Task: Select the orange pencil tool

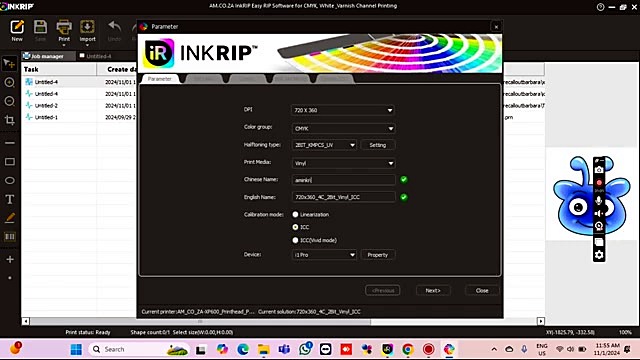Action: [x=10, y=218]
